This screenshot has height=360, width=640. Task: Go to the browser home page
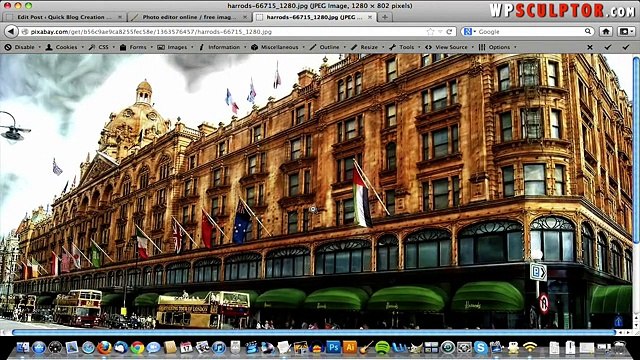pos(606,31)
